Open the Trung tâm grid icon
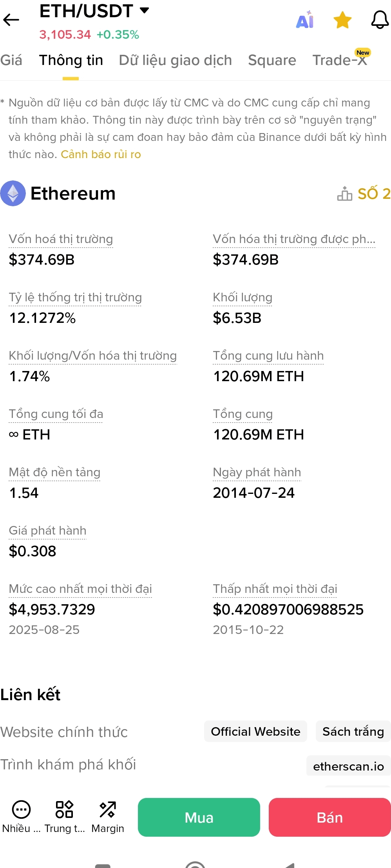The height and width of the screenshot is (868, 391). tap(64, 810)
